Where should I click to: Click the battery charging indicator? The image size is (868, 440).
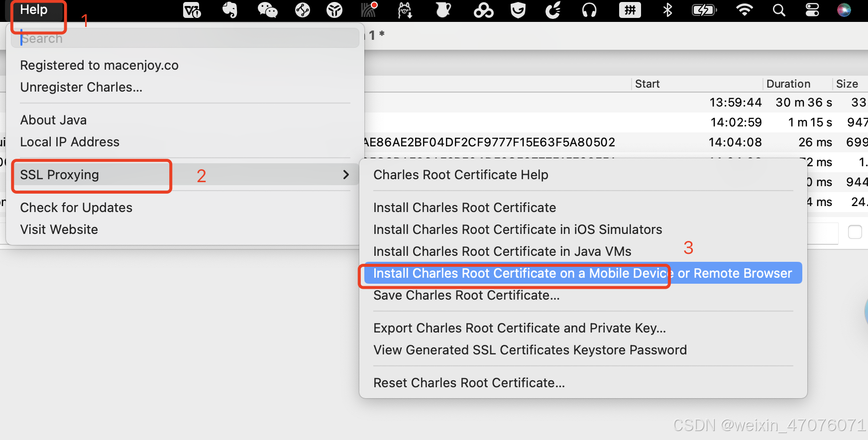click(x=704, y=10)
